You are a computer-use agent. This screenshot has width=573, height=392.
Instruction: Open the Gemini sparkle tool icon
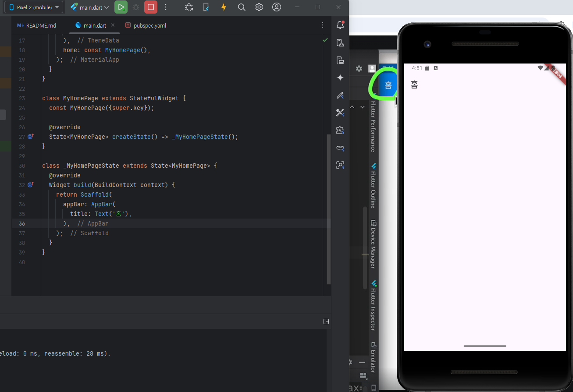tap(340, 78)
